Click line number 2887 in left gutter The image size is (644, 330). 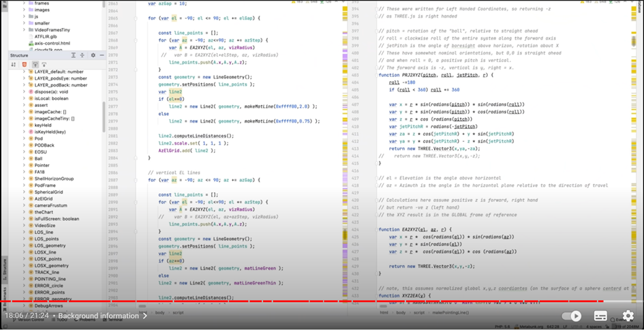(x=113, y=180)
